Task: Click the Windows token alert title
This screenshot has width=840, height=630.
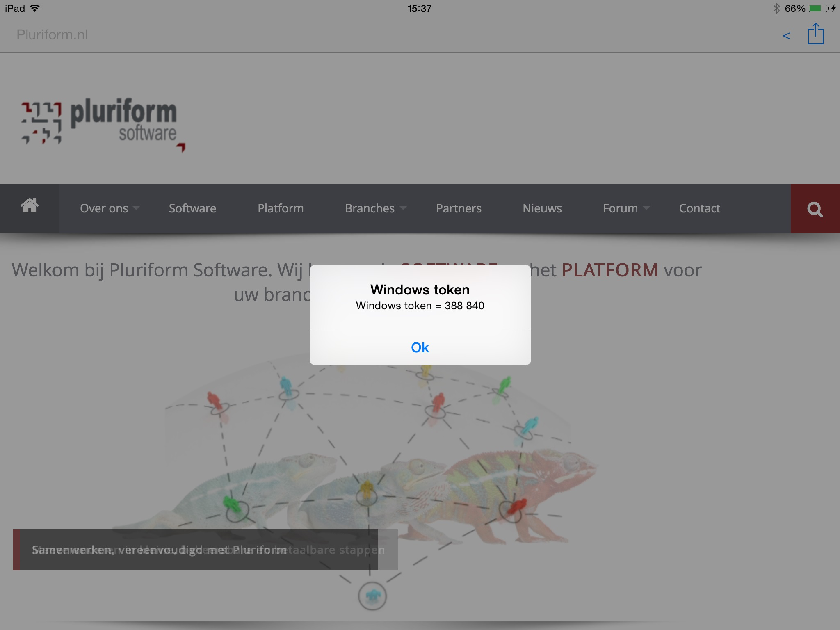Action: (x=420, y=290)
